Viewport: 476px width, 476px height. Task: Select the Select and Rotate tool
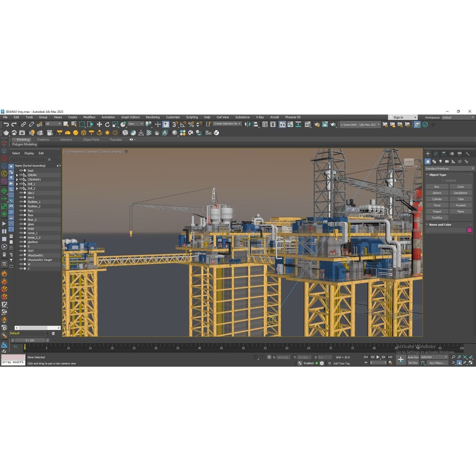click(107, 124)
